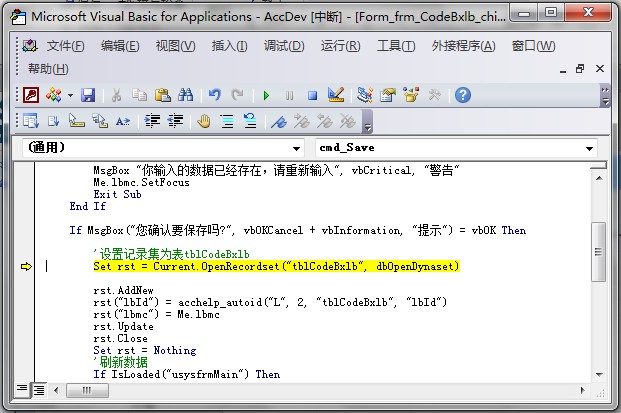Open the Insert Module dropdown arrow

(70, 95)
